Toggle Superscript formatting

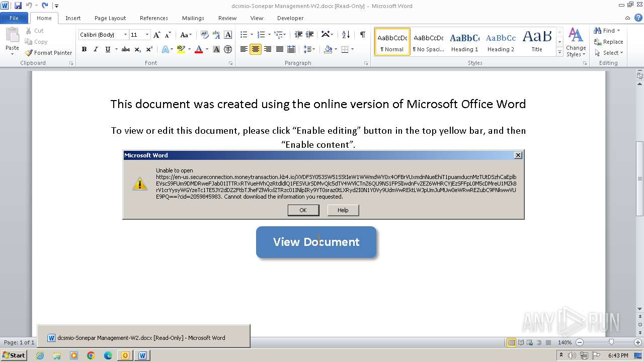point(149,49)
